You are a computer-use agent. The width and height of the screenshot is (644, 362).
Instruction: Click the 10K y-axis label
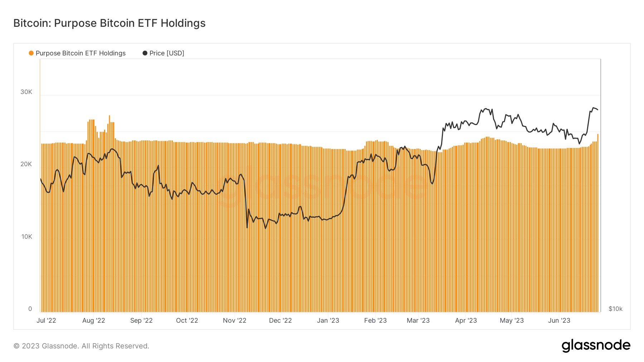coord(26,237)
